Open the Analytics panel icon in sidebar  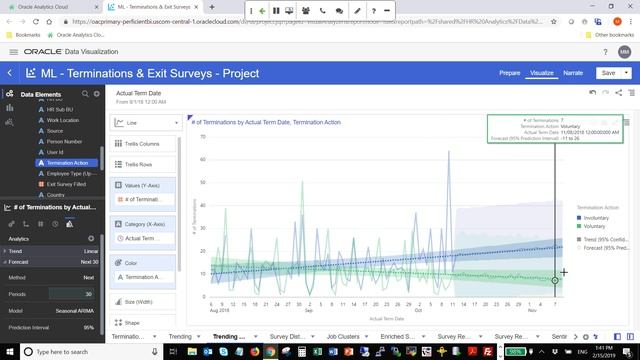pyautogui.click(x=9, y=122)
